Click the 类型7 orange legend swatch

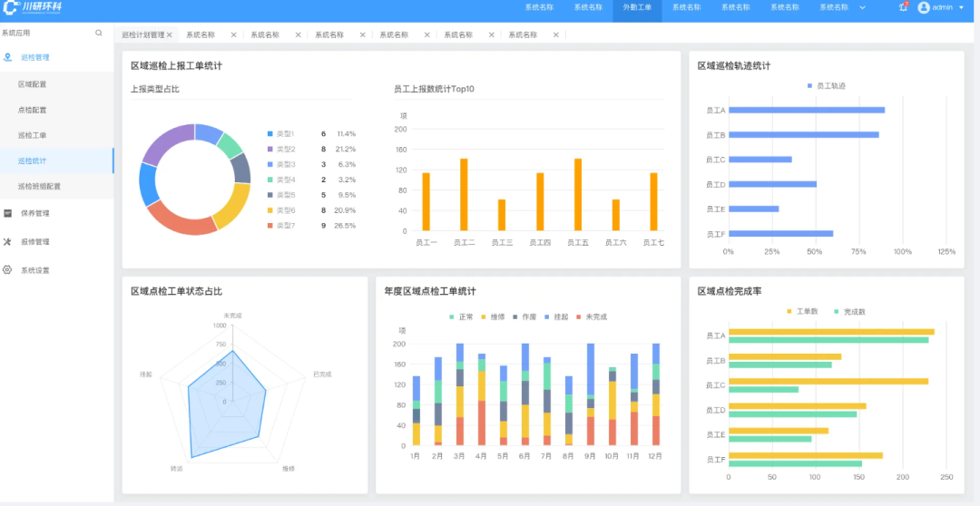[x=270, y=226]
